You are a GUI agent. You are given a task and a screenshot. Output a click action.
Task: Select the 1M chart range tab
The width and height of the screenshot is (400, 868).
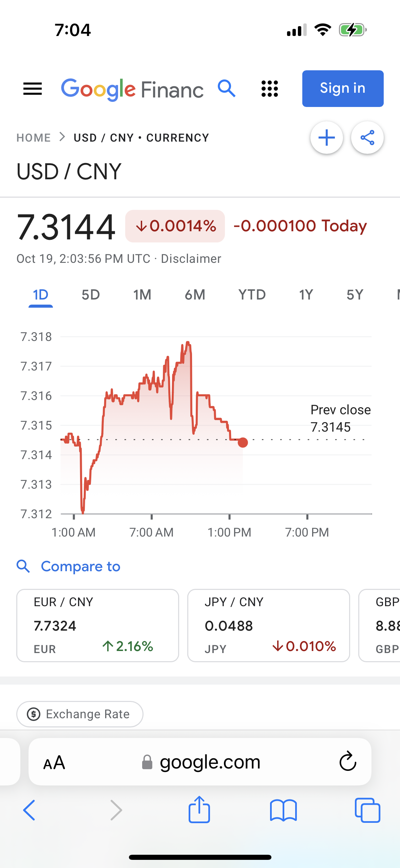pyautogui.click(x=142, y=295)
